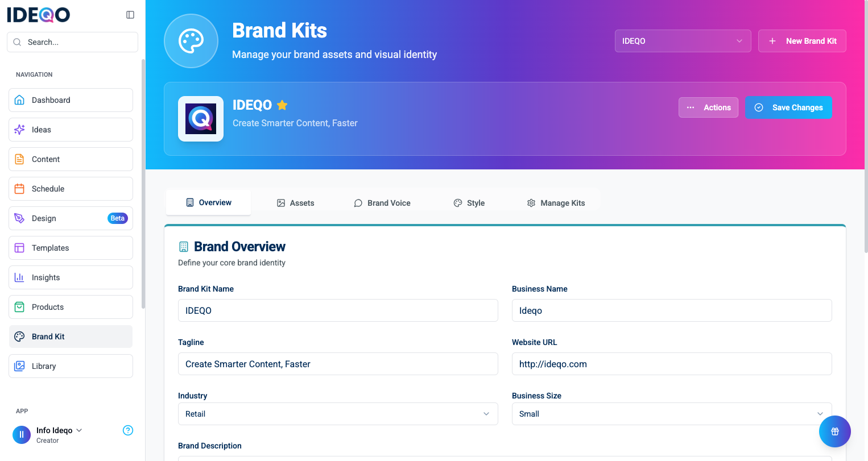This screenshot has width=868, height=461.
Task: Select the Ideas sparkle icon in sidebar
Action: pos(19,130)
